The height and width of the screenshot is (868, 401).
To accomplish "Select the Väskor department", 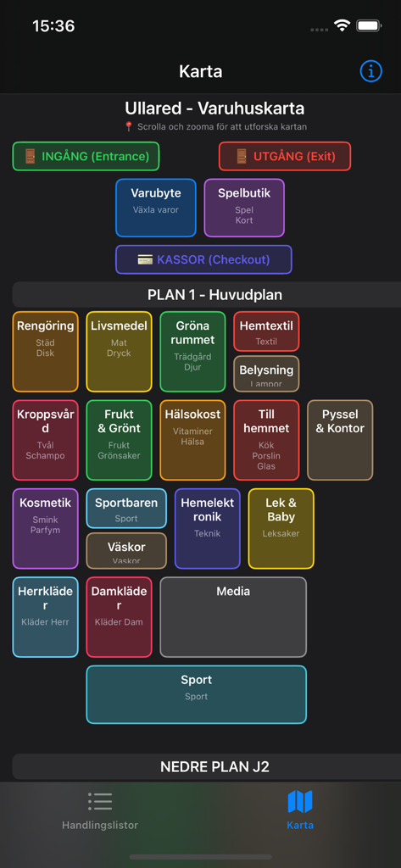I will tap(126, 551).
